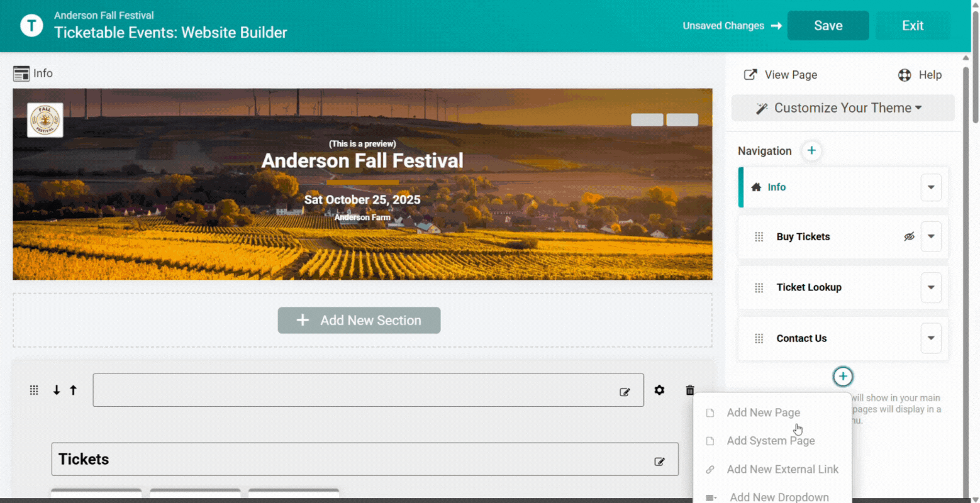Click the plus icon beside Navigation heading
980x503 pixels.
(811, 151)
